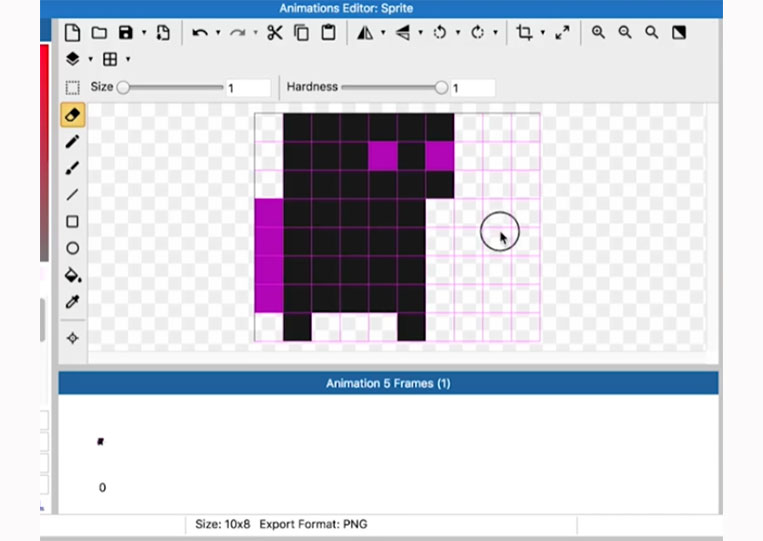
Task: Zoom in with the magnifier plus
Action: (598, 33)
